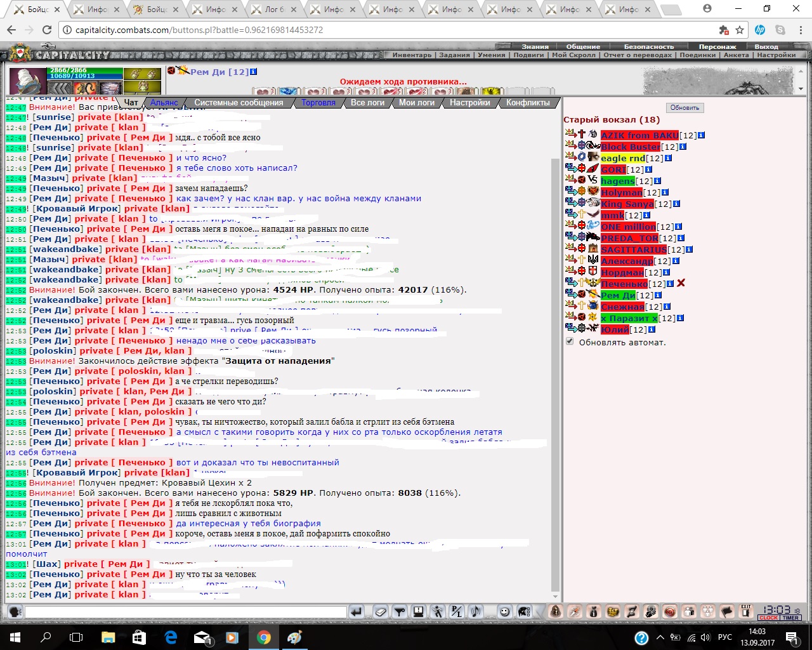Open the Мой Скролл link

[573, 55]
